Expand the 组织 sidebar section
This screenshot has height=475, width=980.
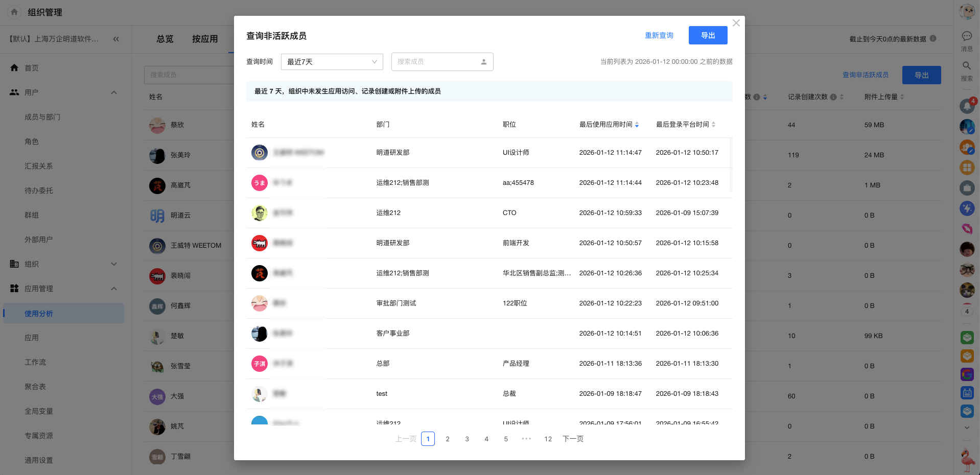coord(114,264)
